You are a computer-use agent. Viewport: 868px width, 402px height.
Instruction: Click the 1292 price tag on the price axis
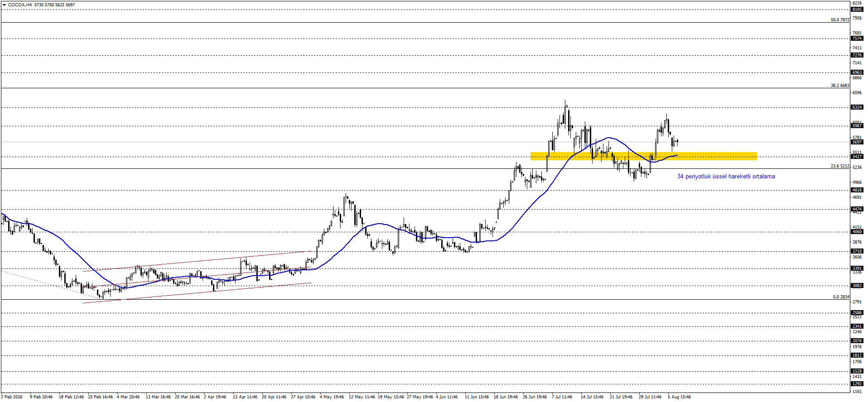(857, 384)
